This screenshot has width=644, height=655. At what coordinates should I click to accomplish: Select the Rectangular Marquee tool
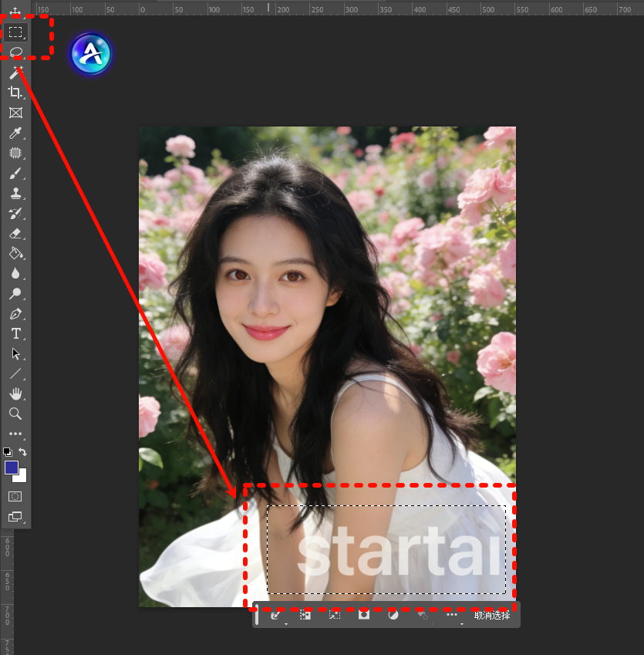click(x=15, y=32)
